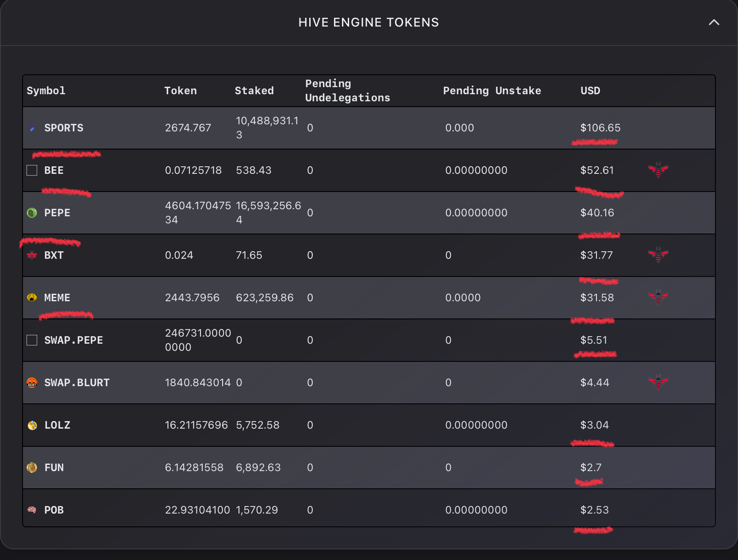Select the LOLZ symbol name
The height and width of the screenshot is (560, 738).
pos(57,425)
